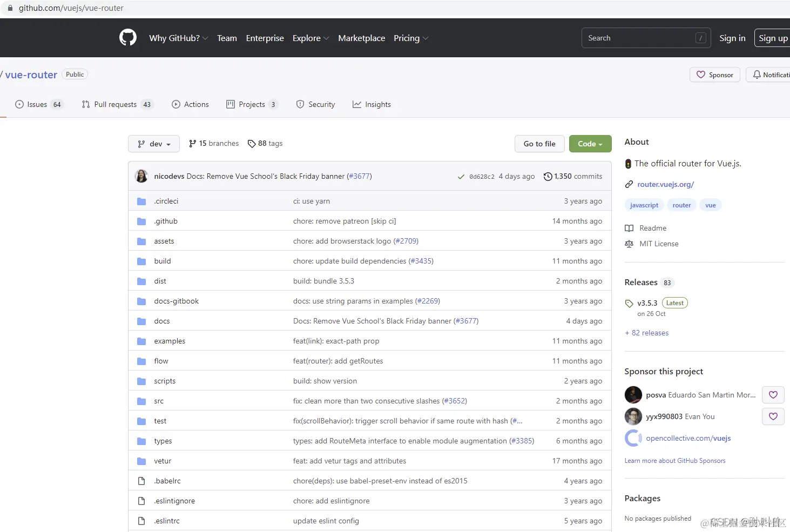
Task: Open the .circleci folder icon
Action: (141, 201)
